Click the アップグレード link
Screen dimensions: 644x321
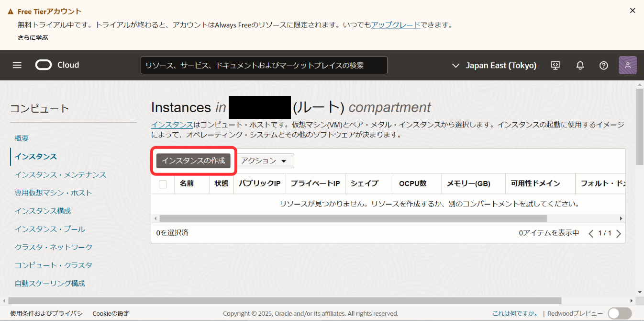(396, 25)
